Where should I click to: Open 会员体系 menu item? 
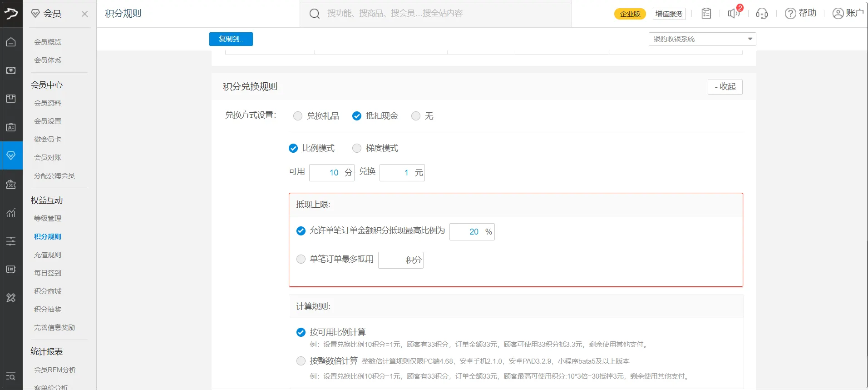48,60
